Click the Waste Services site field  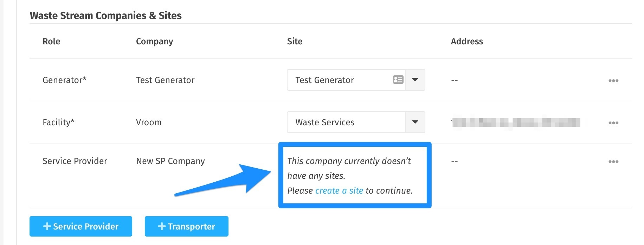356,122
